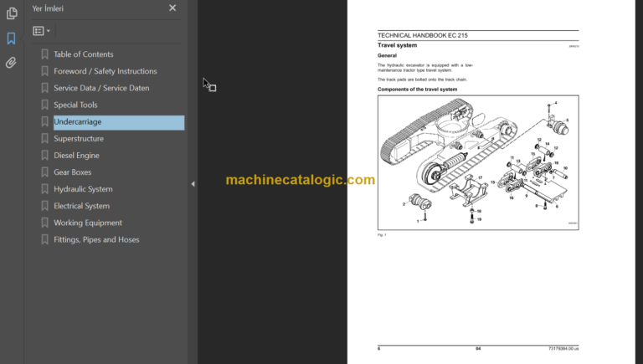Jump to the Hydraulic System bookmark
This screenshot has height=364, width=643.
point(83,189)
